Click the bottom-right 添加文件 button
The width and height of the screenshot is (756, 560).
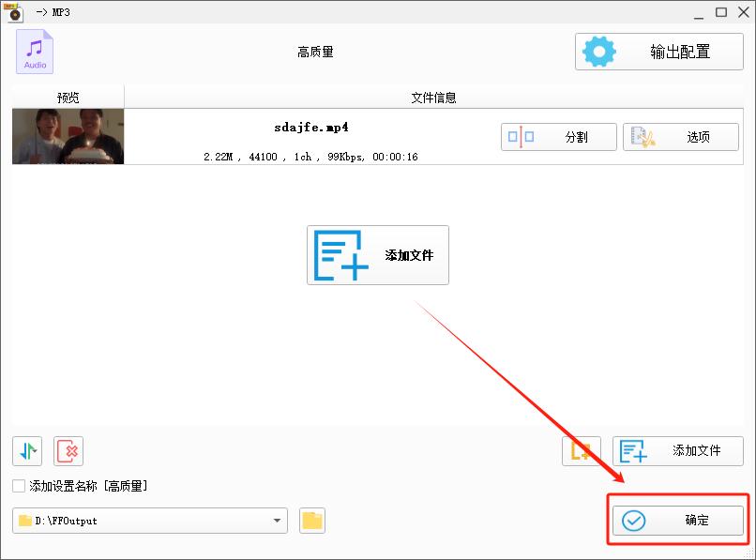pos(677,451)
